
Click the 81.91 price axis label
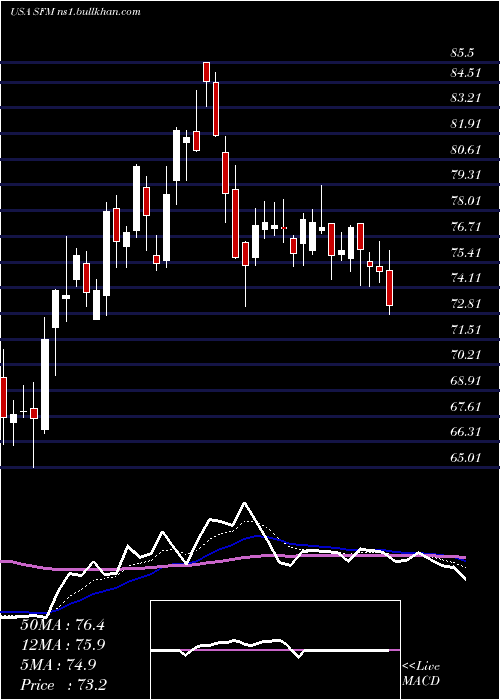pyautogui.click(x=467, y=123)
